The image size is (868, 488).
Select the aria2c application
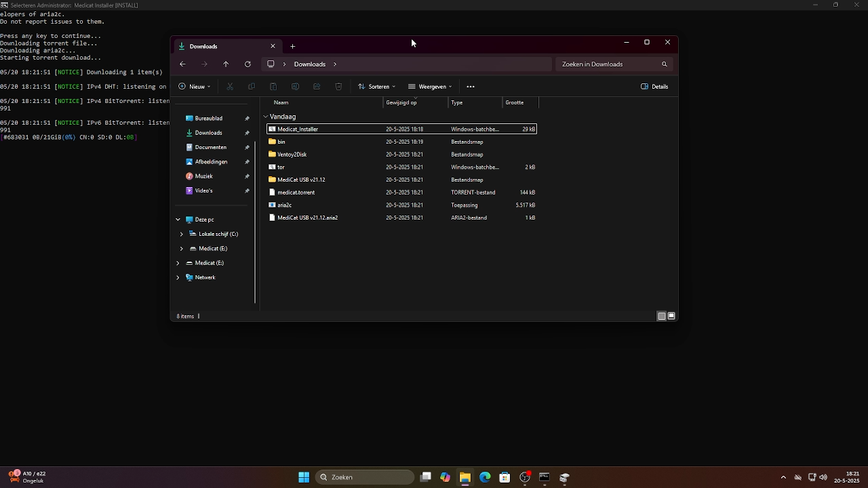point(401,205)
